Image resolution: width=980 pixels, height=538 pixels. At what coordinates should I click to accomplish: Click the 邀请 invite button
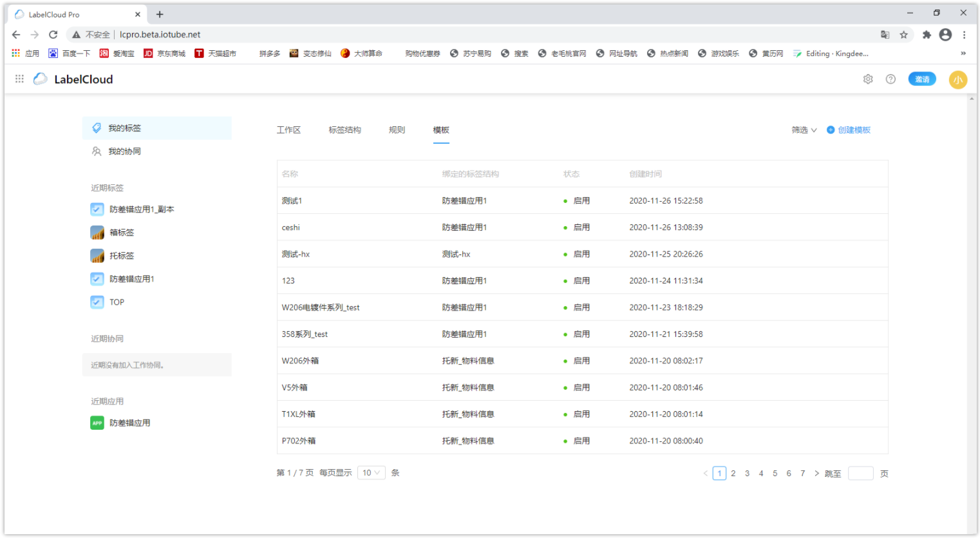click(922, 79)
